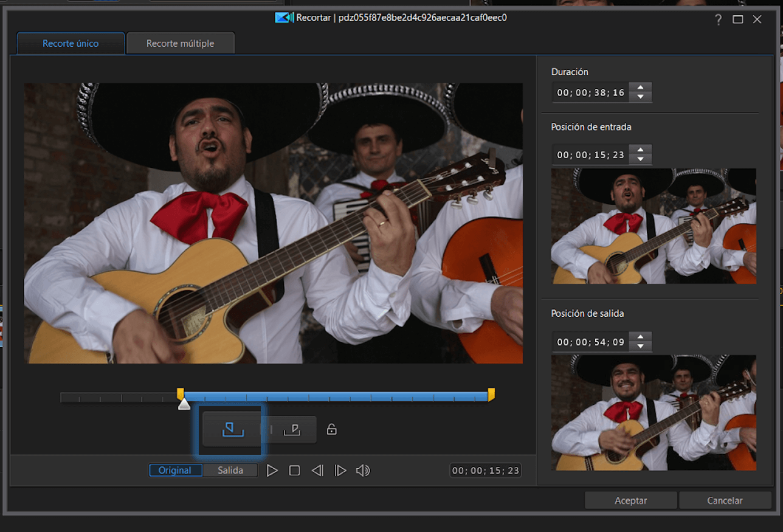The image size is (783, 532).
Task: Select the Original preview mode
Action: [176, 471]
